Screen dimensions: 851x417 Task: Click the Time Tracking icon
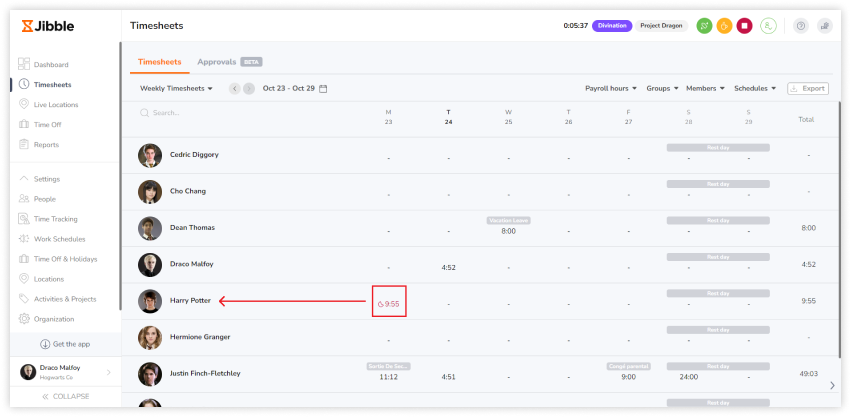[24, 219]
